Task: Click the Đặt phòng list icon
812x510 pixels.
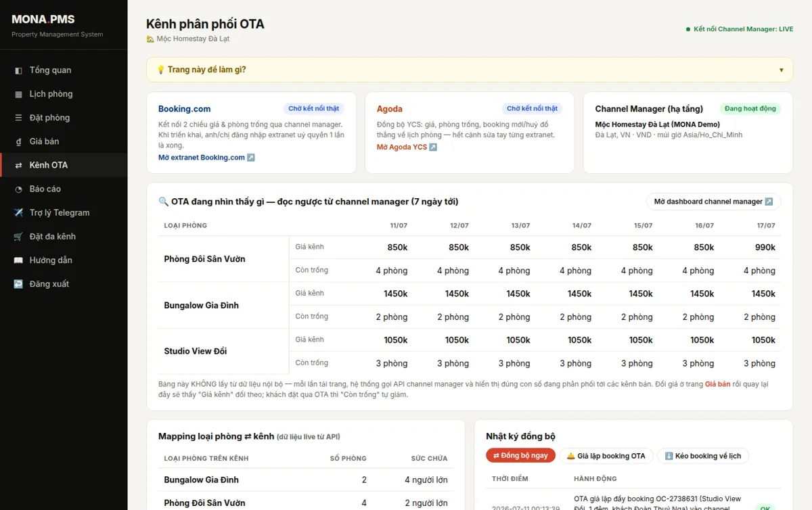Action: click(18, 118)
